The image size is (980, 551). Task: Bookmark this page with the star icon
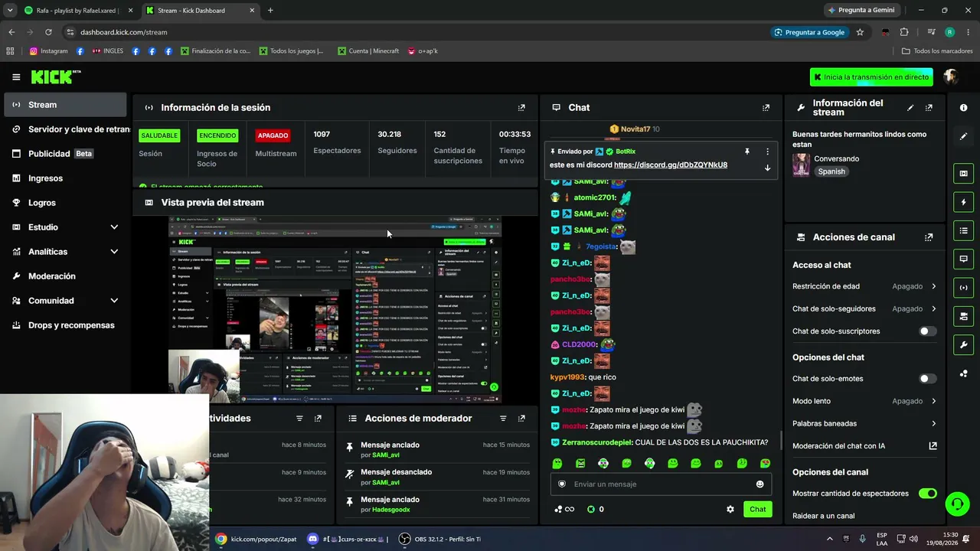[860, 32]
